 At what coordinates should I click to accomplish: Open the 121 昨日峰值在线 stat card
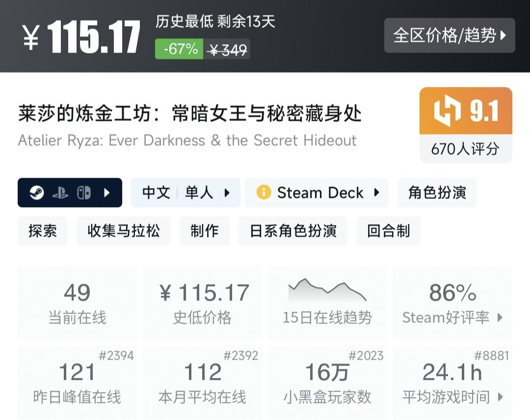tap(77, 382)
